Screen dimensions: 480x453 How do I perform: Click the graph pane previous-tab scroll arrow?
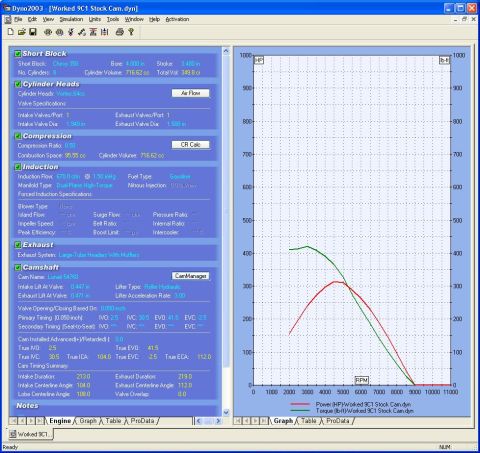point(247,421)
